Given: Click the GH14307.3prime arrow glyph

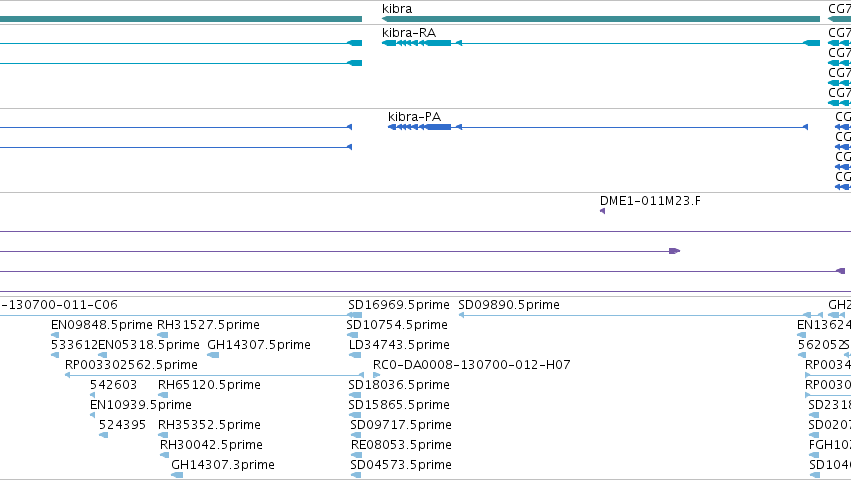Looking at the screenshot, I should (177, 475).
